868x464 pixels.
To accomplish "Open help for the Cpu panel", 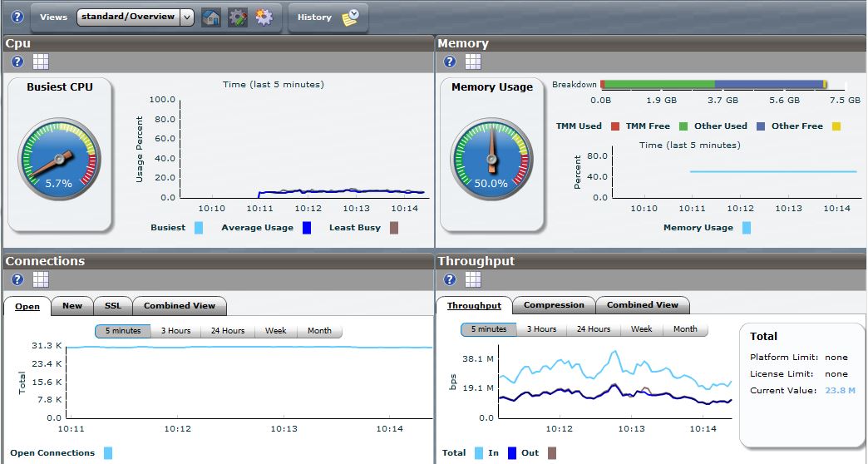I will click(17, 62).
